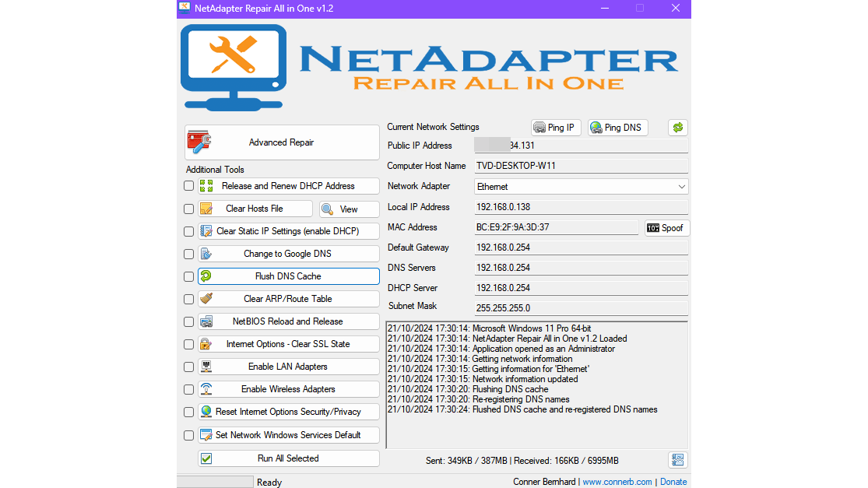Screen dimensions: 868x488
Task: Check the Release and Renew DHCP checkbox
Action: [188, 186]
